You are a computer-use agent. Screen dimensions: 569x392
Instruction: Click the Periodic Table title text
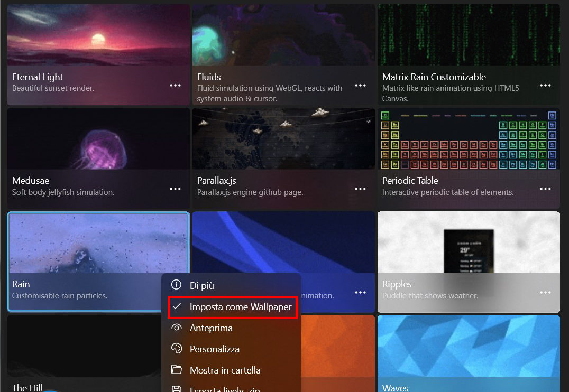(410, 181)
